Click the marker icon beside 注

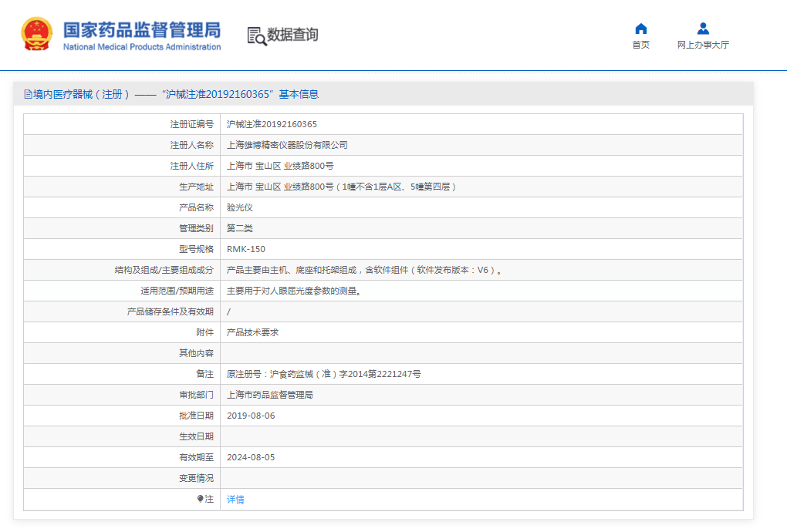(200, 499)
